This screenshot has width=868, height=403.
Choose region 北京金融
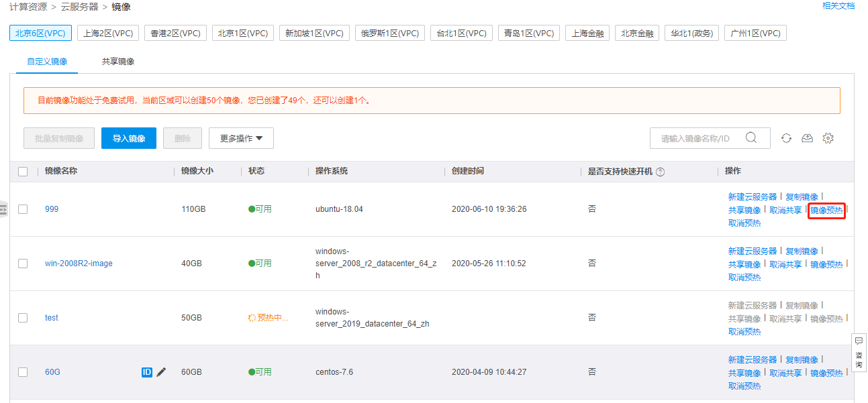[x=637, y=33]
